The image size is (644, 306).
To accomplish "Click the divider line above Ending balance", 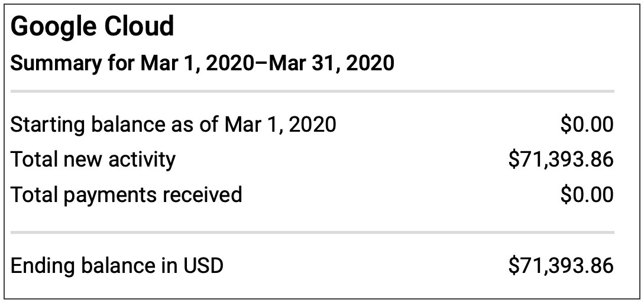I will click(x=312, y=232).
